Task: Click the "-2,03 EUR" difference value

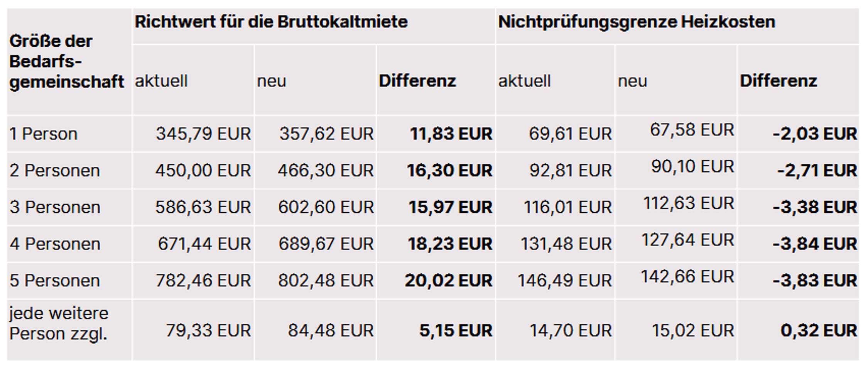Action: pos(814,134)
